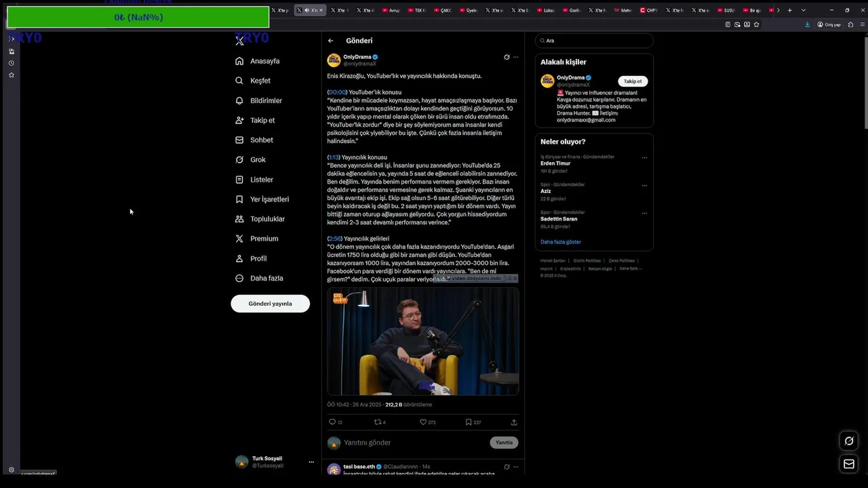The image size is (868, 488).
Task: Click bookmark star in address bar
Action: 756,24
